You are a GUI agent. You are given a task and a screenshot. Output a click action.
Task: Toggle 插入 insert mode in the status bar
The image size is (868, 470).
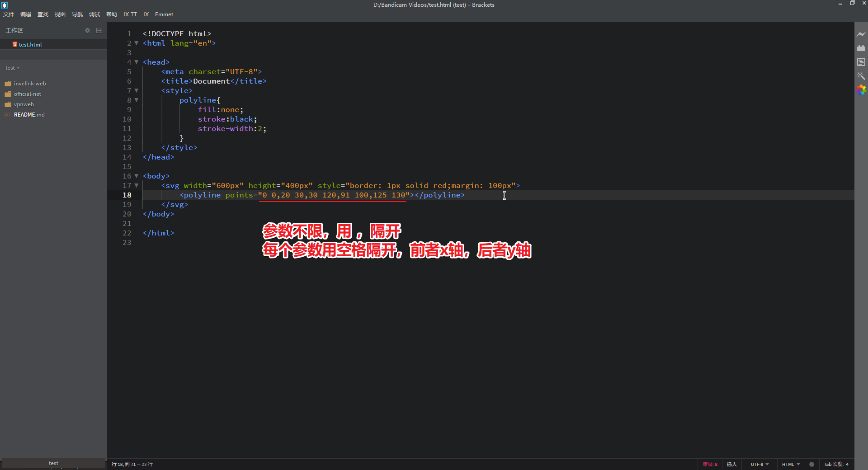732,464
